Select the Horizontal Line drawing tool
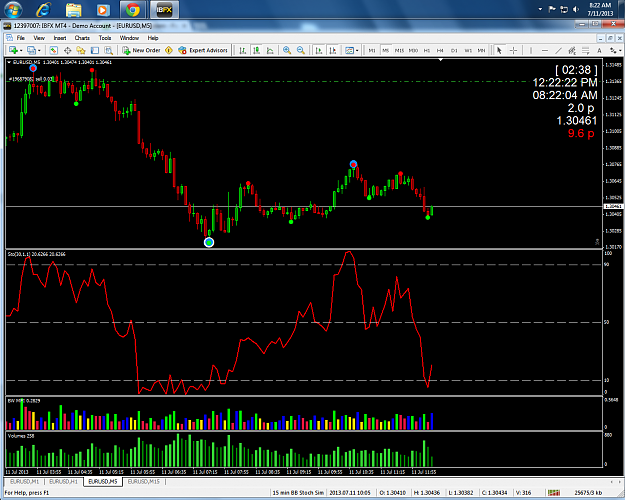Viewport: 625px width, 500px height. coord(544,50)
